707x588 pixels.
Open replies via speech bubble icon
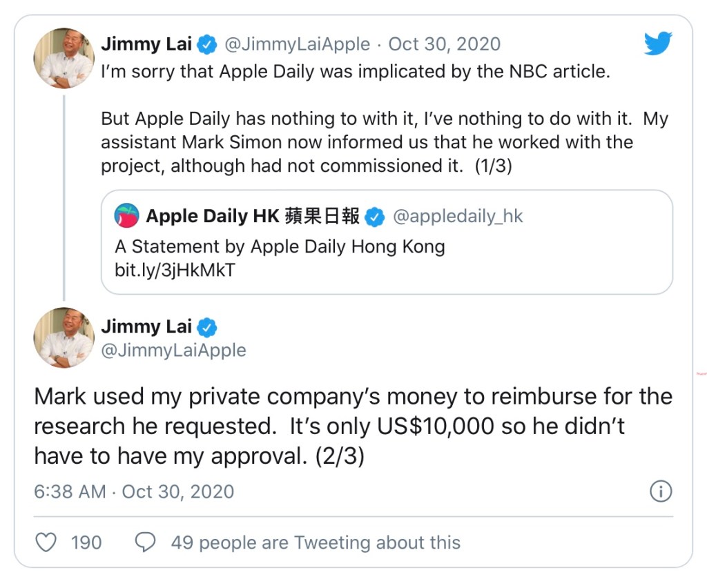point(145,542)
